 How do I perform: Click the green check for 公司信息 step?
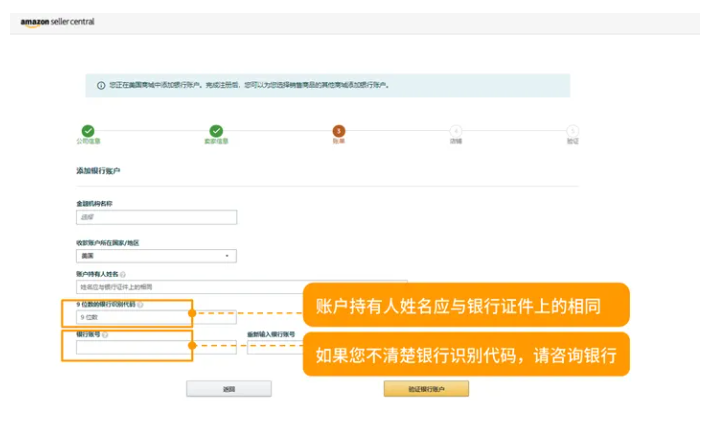coord(88,131)
